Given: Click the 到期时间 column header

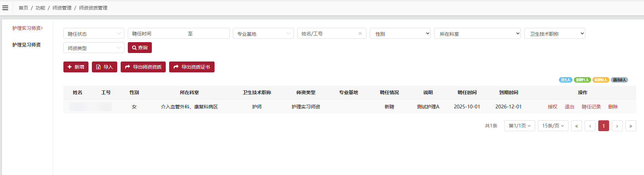Looking at the screenshot, I should point(509,92).
